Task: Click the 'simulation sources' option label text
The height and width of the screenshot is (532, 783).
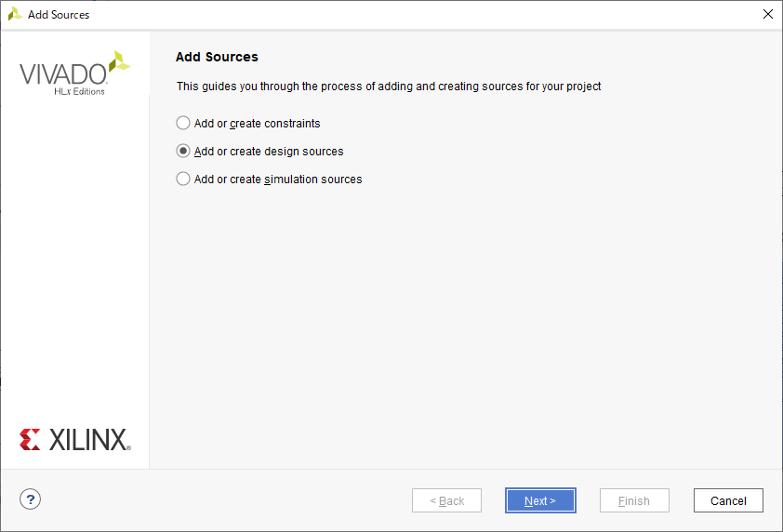Action: [x=278, y=179]
